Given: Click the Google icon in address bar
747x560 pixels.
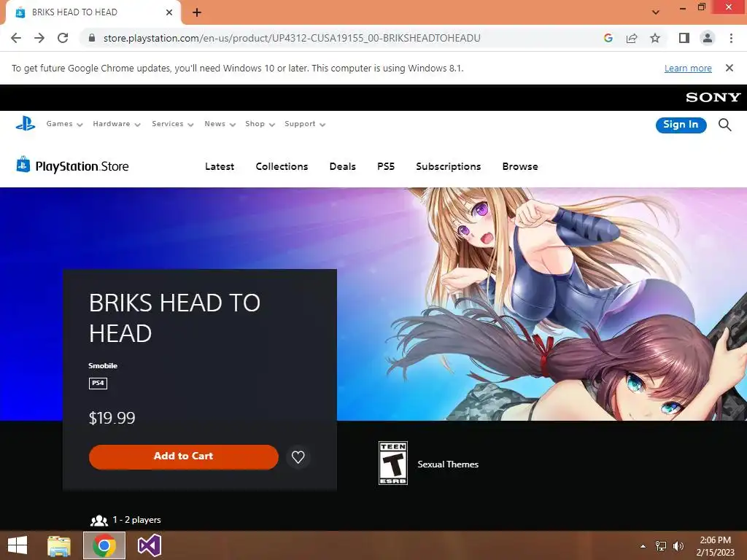Looking at the screenshot, I should point(608,38).
